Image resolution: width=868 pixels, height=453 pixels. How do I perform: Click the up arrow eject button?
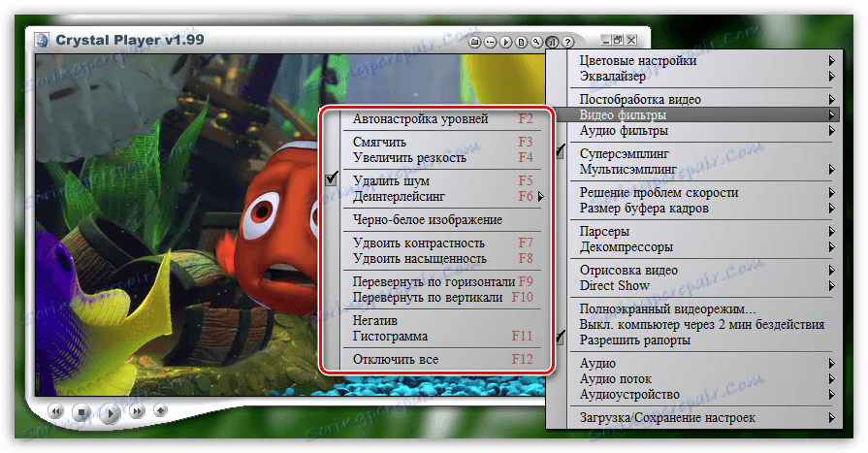pos(161,410)
